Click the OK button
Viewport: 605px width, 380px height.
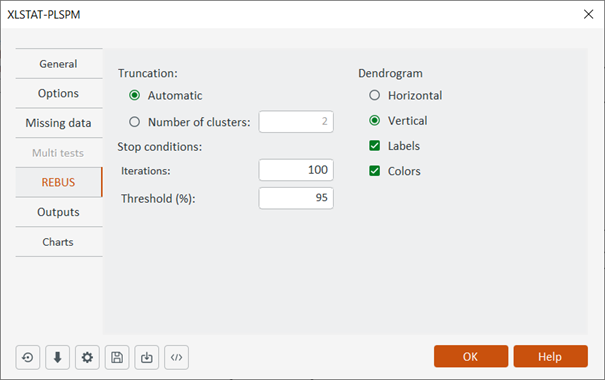pyautogui.click(x=471, y=356)
